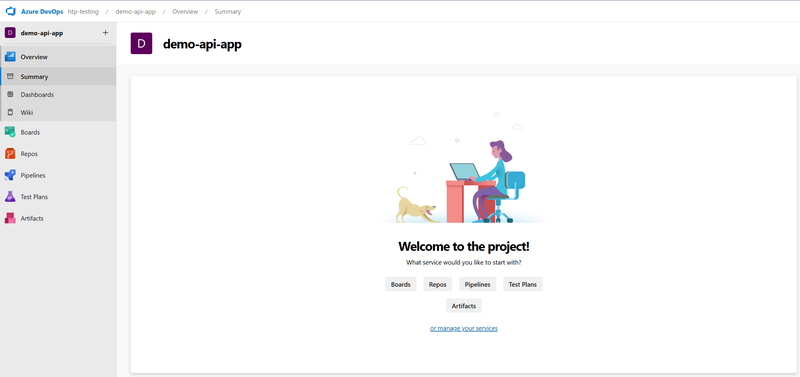Click the demo-api-app page title
This screenshot has height=377, width=800.
coord(202,44)
